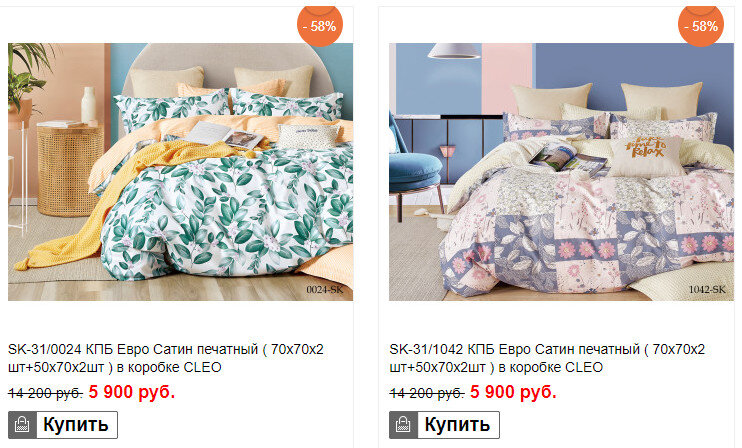Open the green leaf bedding product photo
This screenshot has height=448, width=742.
(x=180, y=172)
